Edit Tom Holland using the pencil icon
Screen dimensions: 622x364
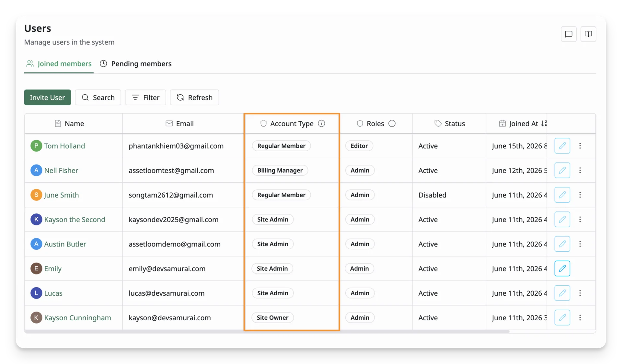562,146
